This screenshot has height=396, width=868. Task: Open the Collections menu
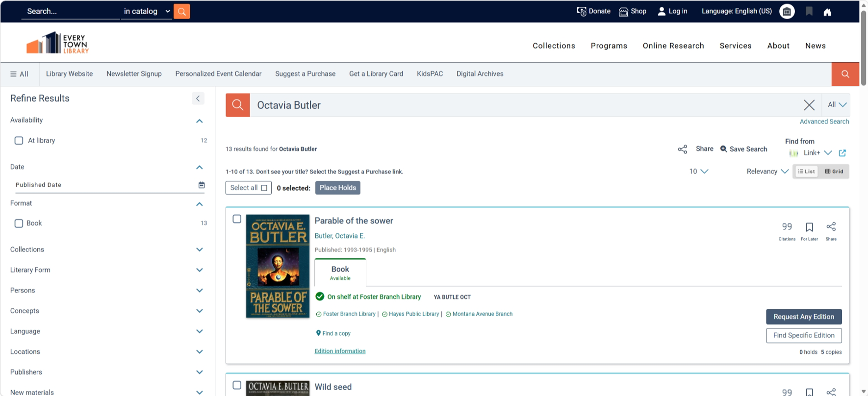tap(554, 46)
